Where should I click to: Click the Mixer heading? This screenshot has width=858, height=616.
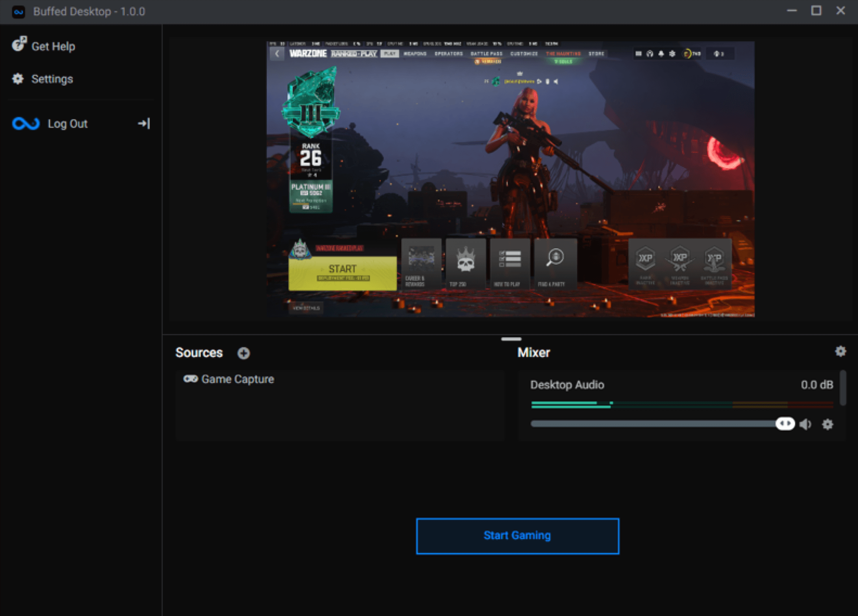[534, 353]
